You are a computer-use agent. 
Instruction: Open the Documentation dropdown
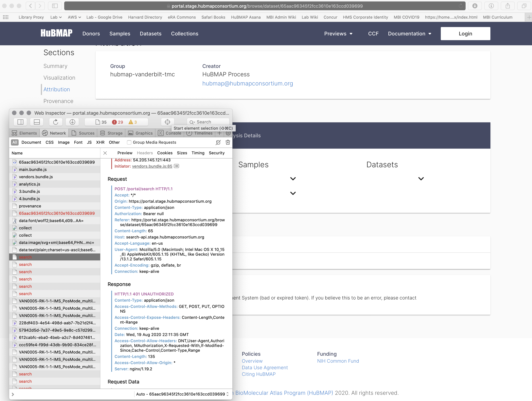coord(410,34)
